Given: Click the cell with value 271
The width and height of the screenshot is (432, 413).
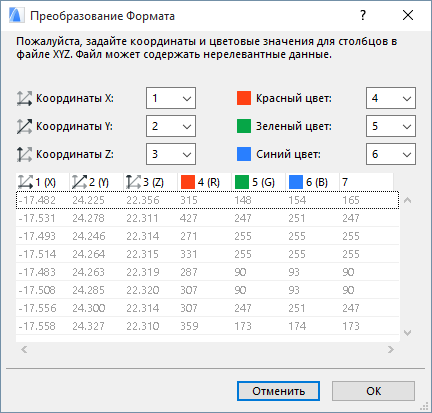Looking at the screenshot, I should point(189,236).
